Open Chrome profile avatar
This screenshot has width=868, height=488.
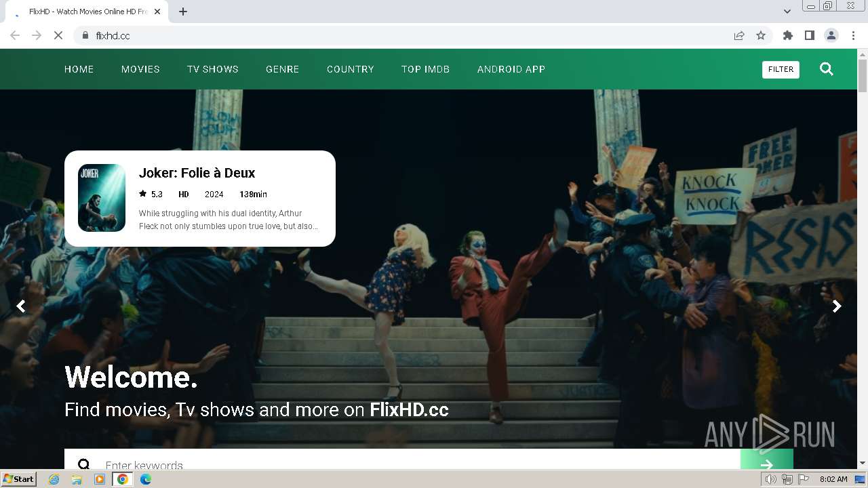pos(831,35)
